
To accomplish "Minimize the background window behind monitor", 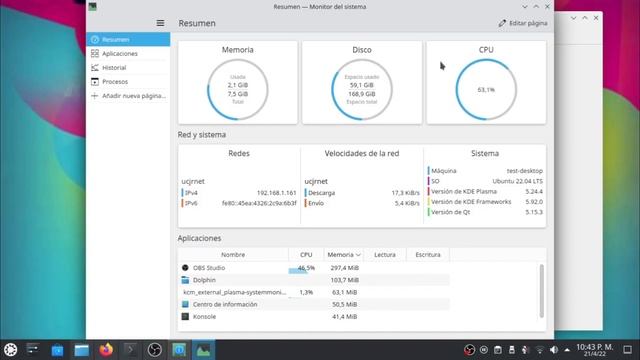I will tap(573, 18).
